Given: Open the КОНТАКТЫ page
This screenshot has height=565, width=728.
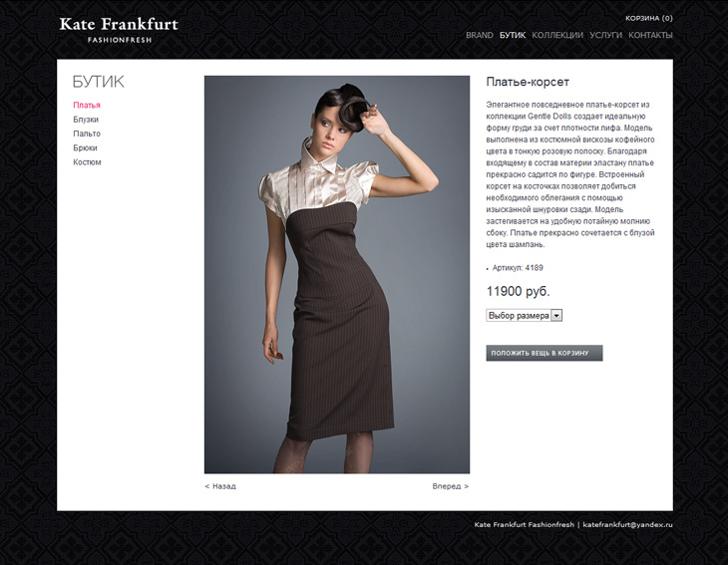Looking at the screenshot, I should click(650, 35).
